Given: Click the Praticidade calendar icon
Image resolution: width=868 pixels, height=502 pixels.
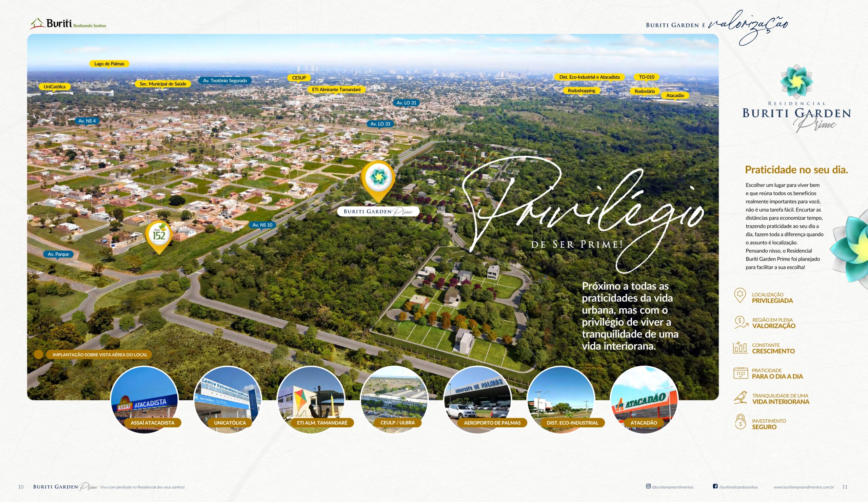Looking at the screenshot, I should click(x=741, y=373).
